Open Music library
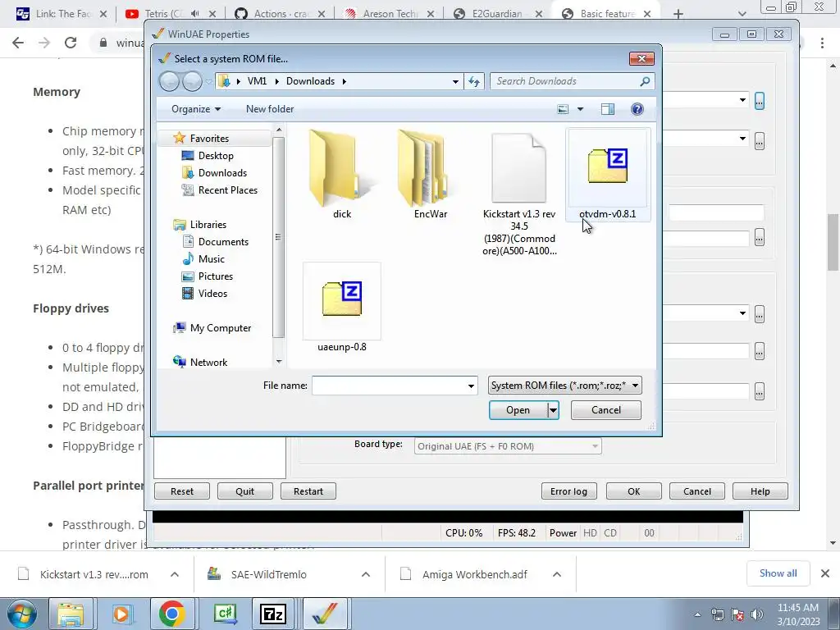This screenshot has height=630, width=840. click(211, 258)
